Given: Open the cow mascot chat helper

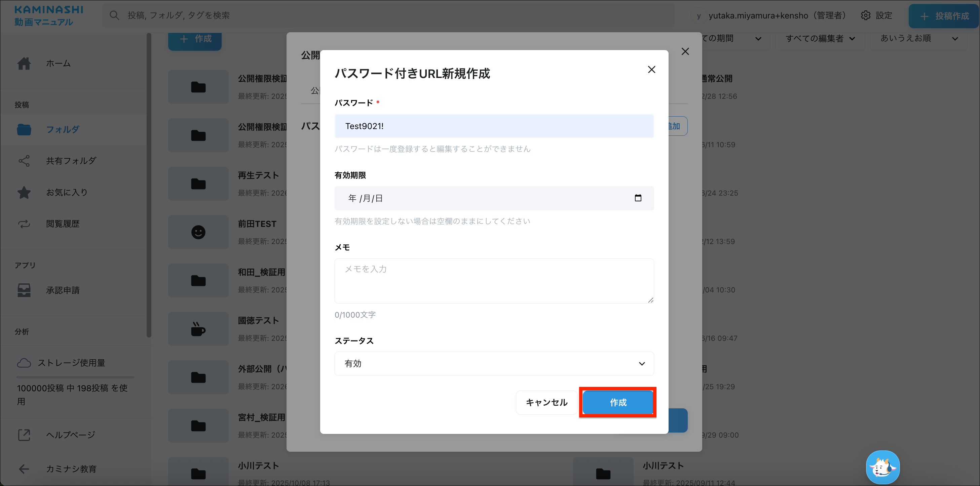Looking at the screenshot, I should click(882, 467).
